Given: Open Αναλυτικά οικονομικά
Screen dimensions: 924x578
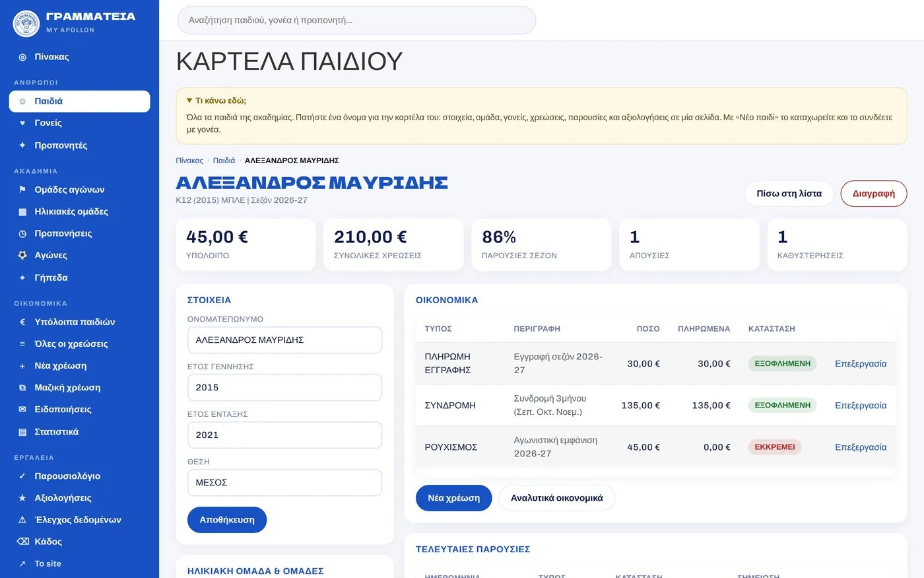Looking at the screenshot, I should click(556, 498).
